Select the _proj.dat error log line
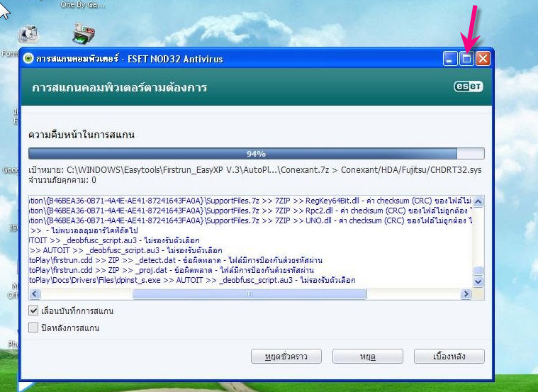The height and width of the screenshot is (392, 538). 172,270
